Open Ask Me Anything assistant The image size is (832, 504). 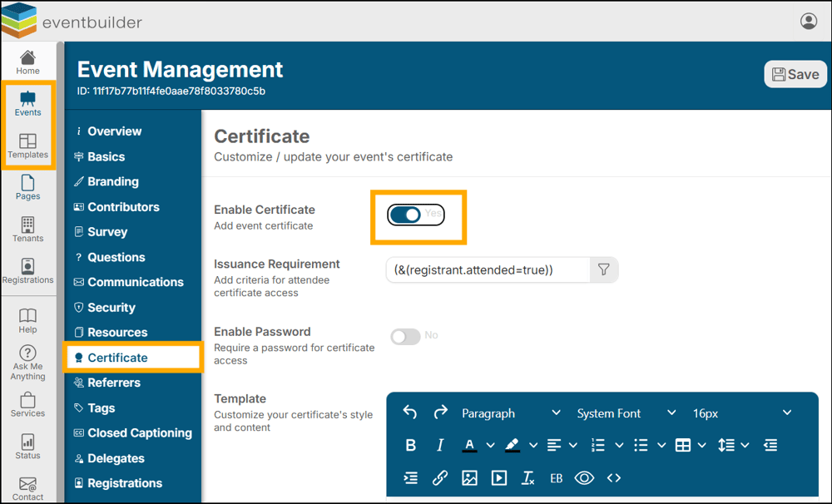click(27, 363)
